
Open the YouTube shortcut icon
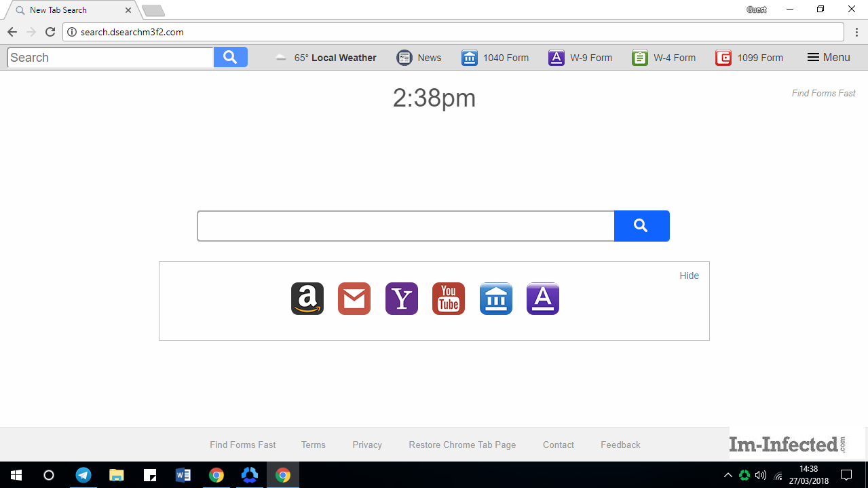tap(448, 299)
